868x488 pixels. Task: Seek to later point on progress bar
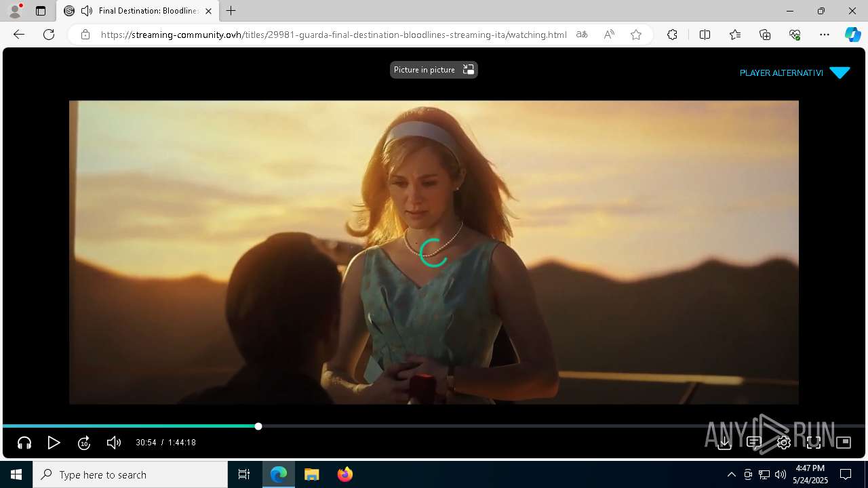pyautogui.click(x=563, y=426)
